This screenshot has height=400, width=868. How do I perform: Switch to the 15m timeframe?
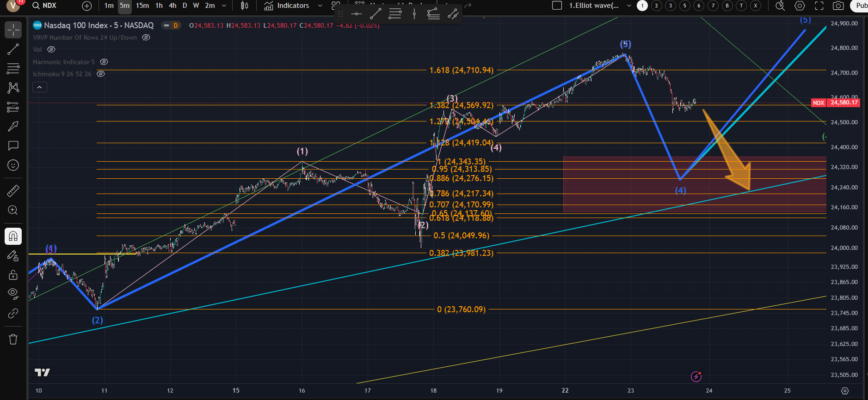click(142, 6)
